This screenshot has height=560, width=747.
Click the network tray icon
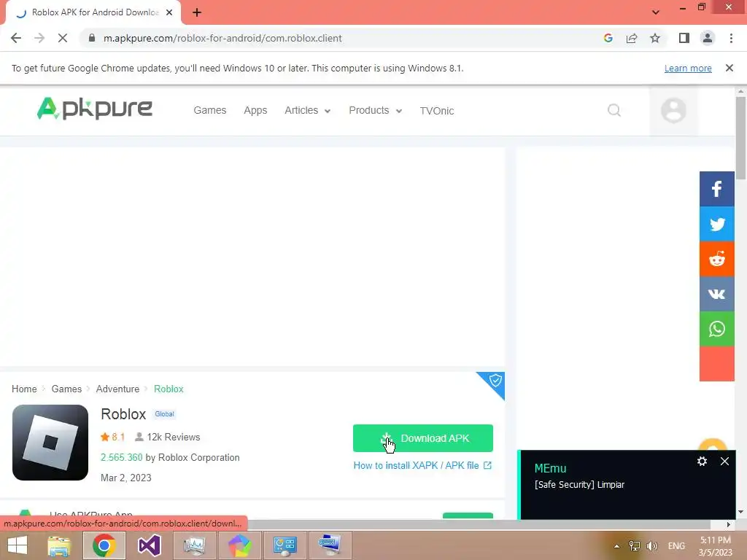[634, 546]
